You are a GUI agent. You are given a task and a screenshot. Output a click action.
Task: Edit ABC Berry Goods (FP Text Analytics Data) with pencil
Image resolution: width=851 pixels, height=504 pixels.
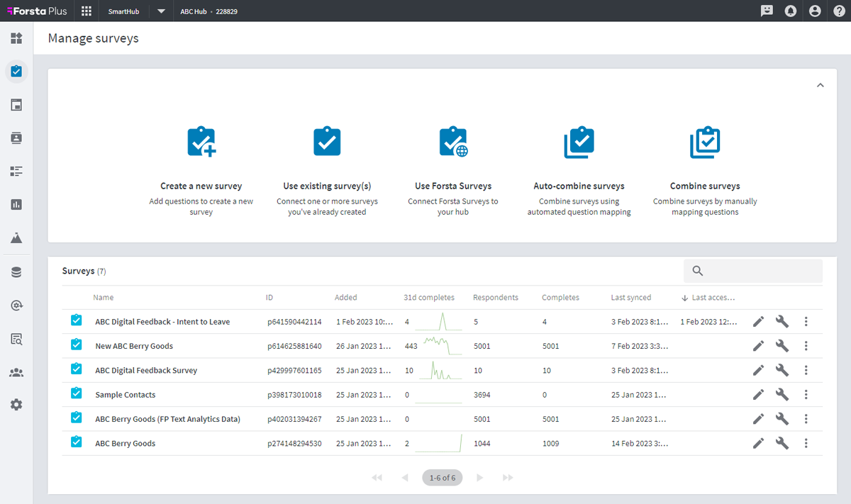click(x=759, y=419)
